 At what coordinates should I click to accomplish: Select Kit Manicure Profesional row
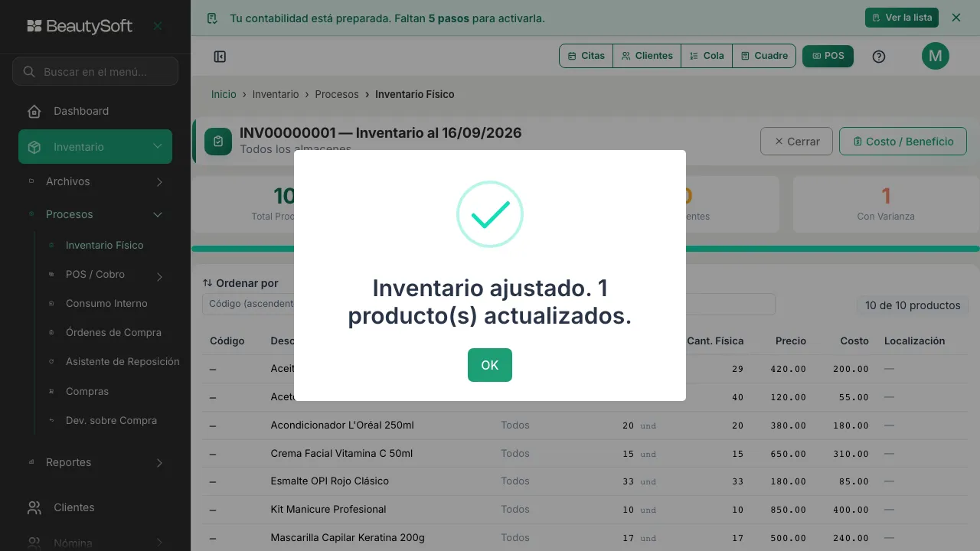coord(586,510)
